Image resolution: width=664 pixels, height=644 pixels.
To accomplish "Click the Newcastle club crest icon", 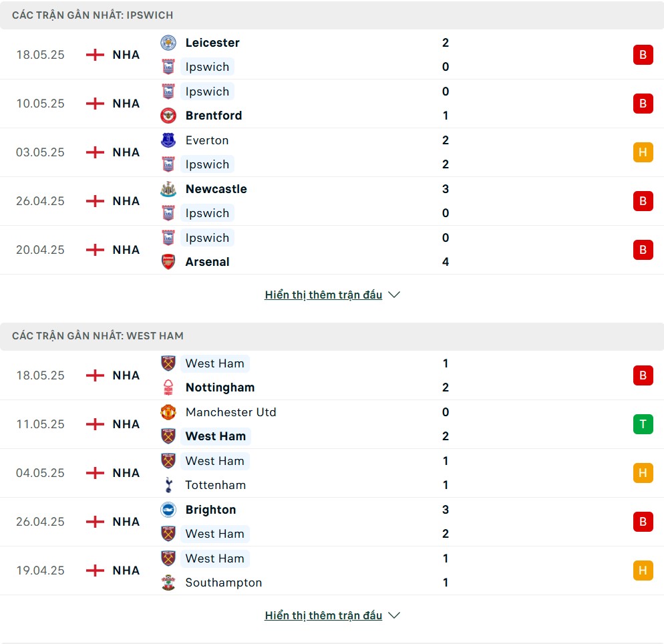I will coord(168,189).
